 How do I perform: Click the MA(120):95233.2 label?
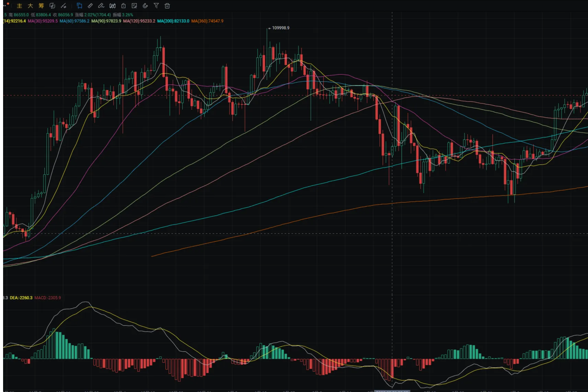click(139, 21)
